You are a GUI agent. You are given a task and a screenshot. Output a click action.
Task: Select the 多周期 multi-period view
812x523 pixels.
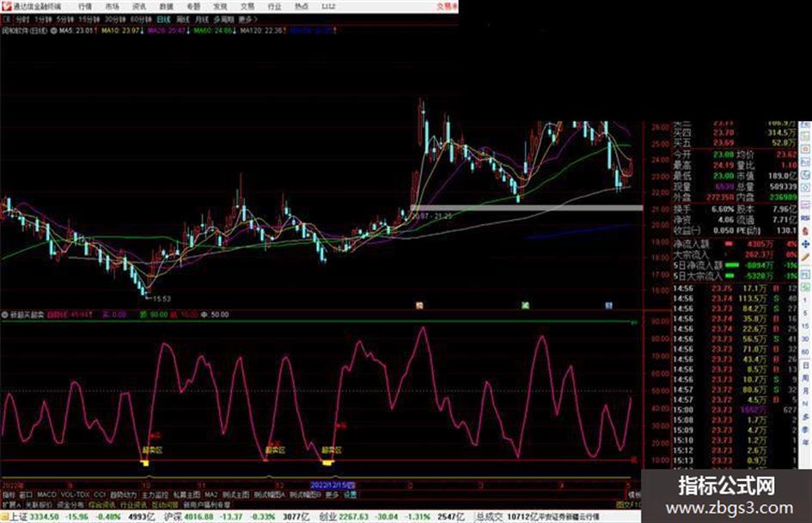tap(223, 19)
